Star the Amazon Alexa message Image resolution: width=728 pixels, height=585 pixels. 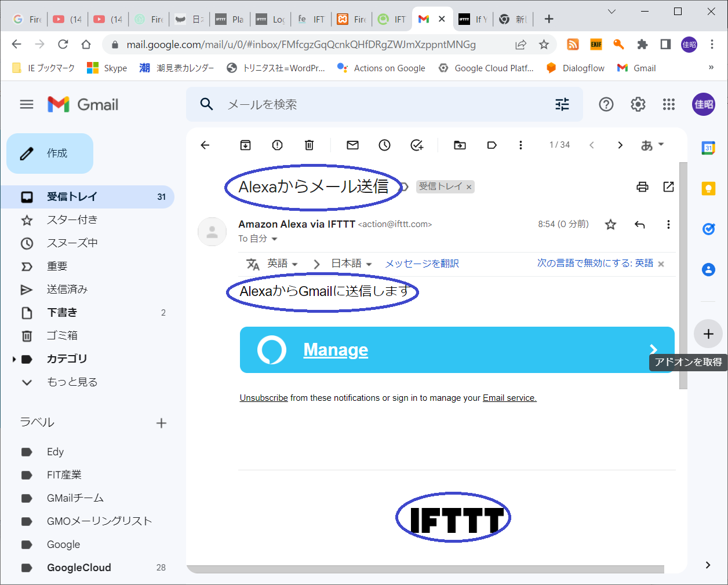pyautogui.click(x=610, y=224)
